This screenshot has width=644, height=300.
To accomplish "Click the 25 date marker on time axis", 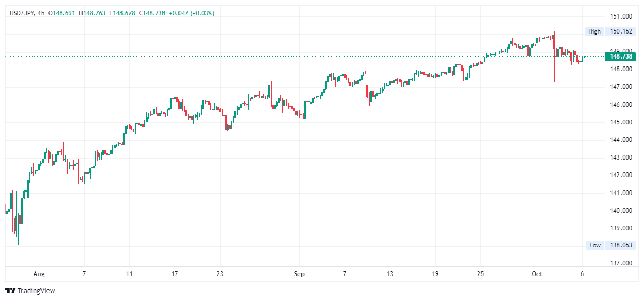I will [x=480, y=274].
